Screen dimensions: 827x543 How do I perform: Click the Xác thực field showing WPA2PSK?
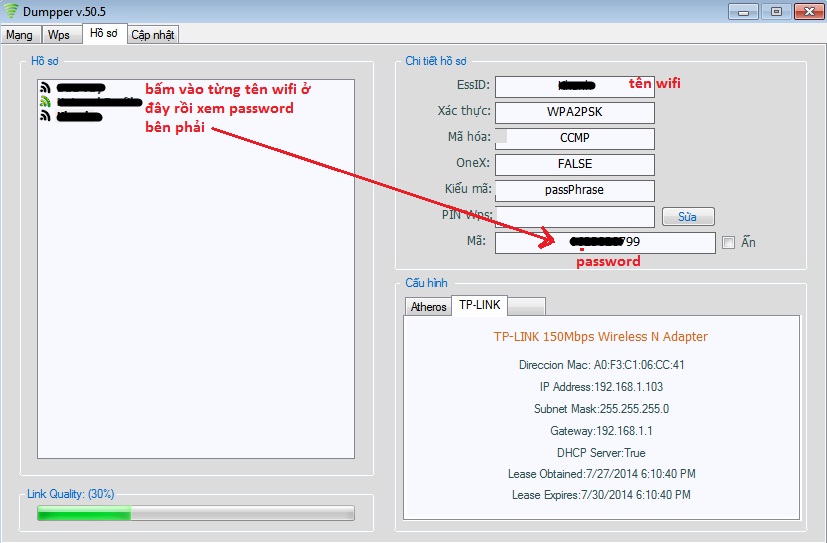[574, 112]
